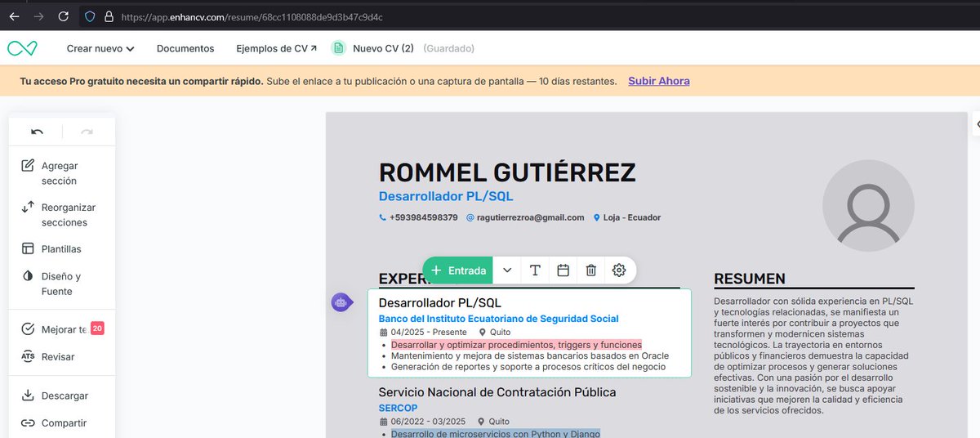This screenshot has width=980, height=438.
Task: Click Agregar sección in the sidebar
Action: point(60,173)
